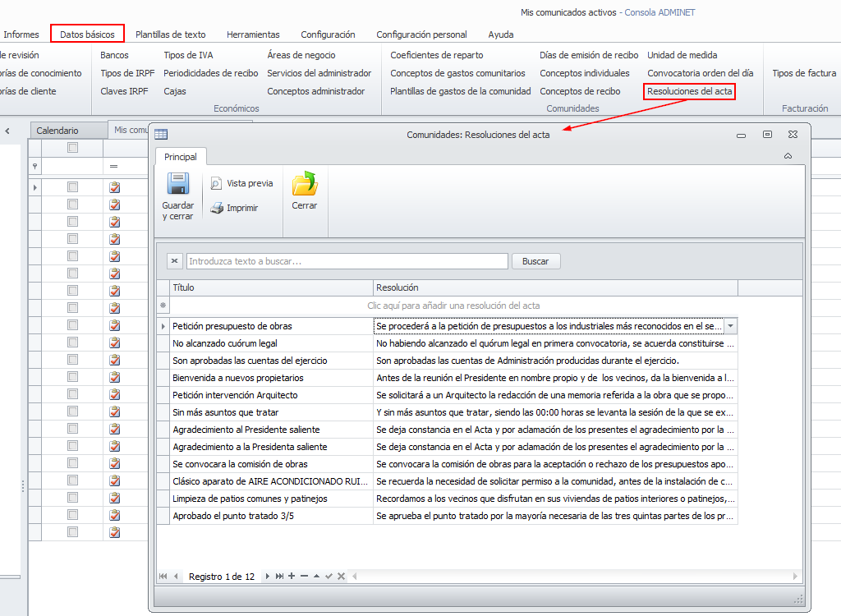The width and height of the screenshot is (841, 616).
Task: Check the second row checkbox in list
Action: (x=72, y=205)
